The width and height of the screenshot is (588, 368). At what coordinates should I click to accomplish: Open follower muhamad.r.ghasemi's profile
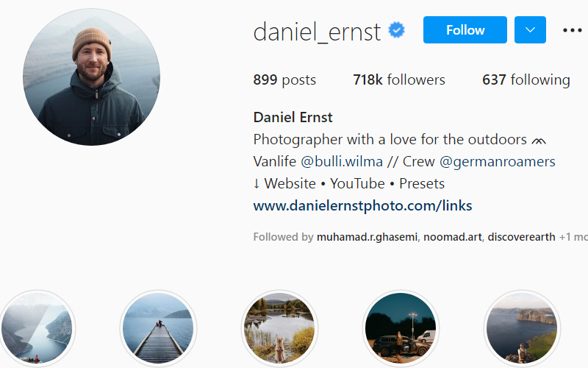(x=367, y=237)
